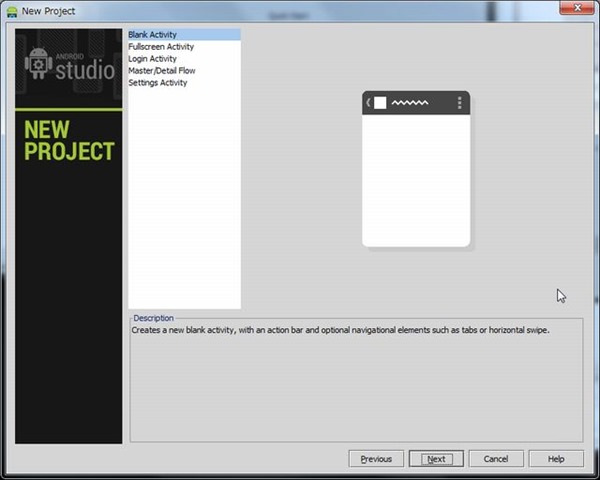The width and height of the screenshot is (600, 480).
Task: Open Help for this dialog
Action: pos(556,459)
